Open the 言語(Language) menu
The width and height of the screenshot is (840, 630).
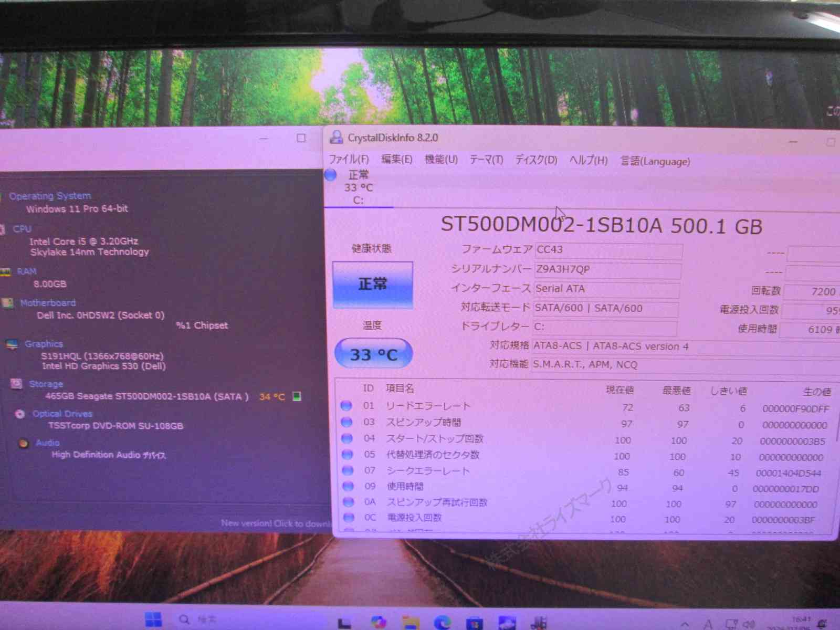[x=655, y=161]
